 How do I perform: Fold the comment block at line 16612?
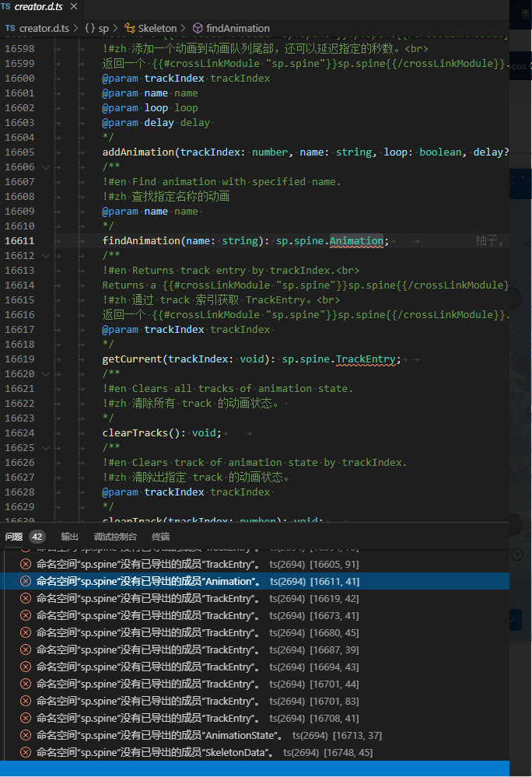(x=46, y=256)
